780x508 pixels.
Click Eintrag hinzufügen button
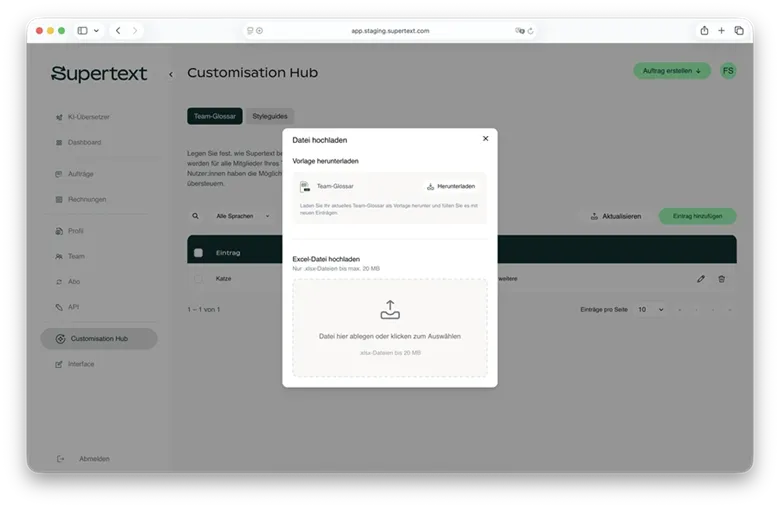click(x=697, y=216)
